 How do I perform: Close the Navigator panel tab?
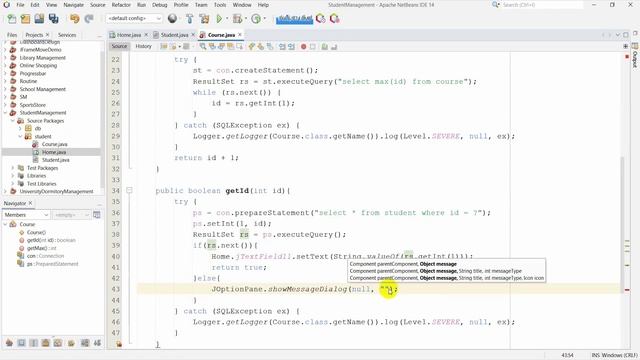tap(30, 203)
